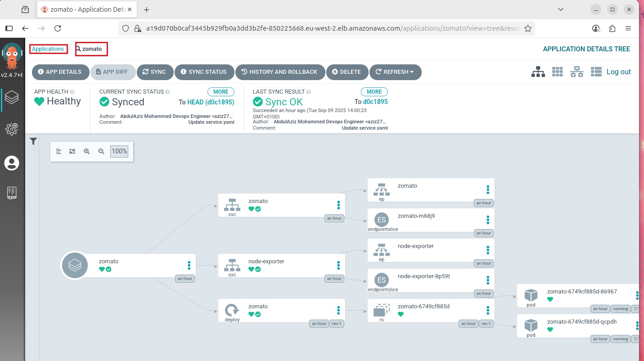Click More under Current Sync Status
Image resolution: width=644 pixels, height=361 pixels.
click(x=221, y=92)
